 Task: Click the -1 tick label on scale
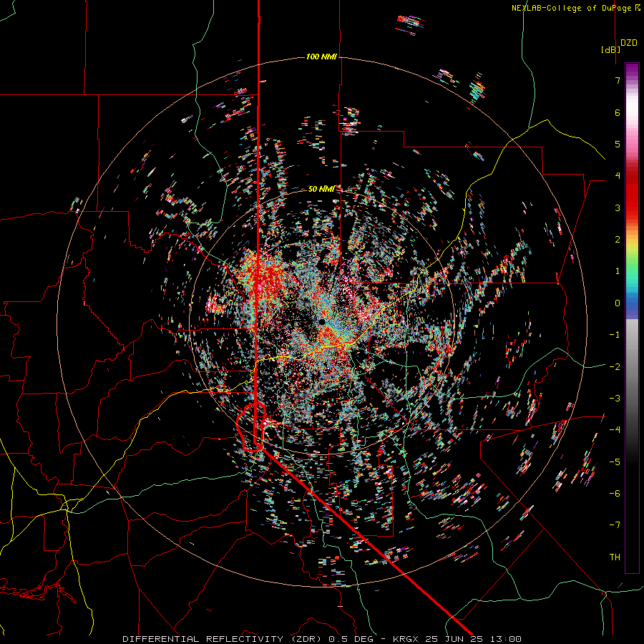pyautogui.click(x=615, y=335)
